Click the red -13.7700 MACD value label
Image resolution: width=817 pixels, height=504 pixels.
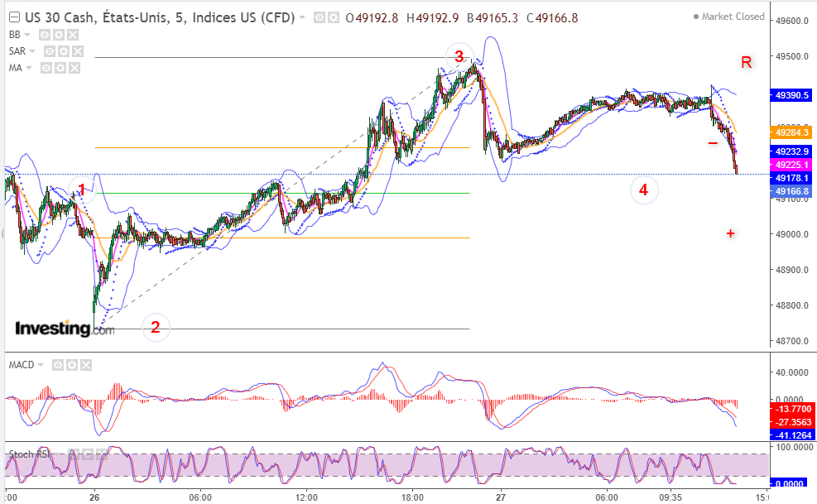[791, 409]
